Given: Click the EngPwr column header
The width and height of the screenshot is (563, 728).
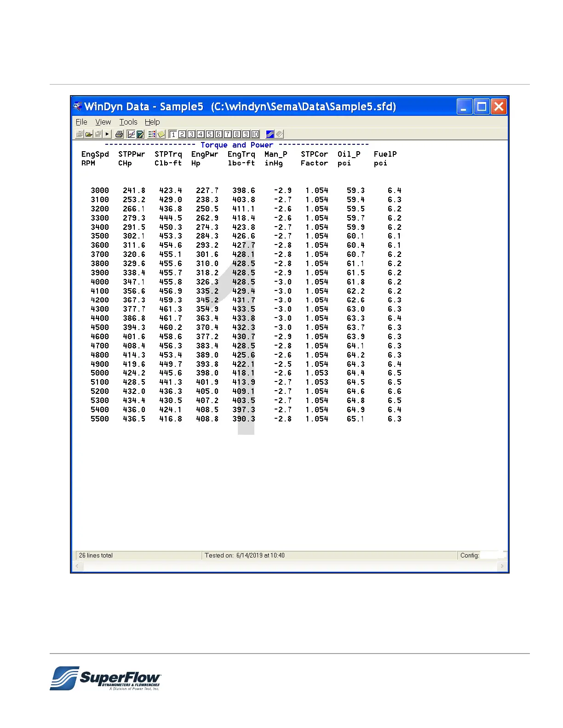Looking at the screenshot, I should point(205,154).
